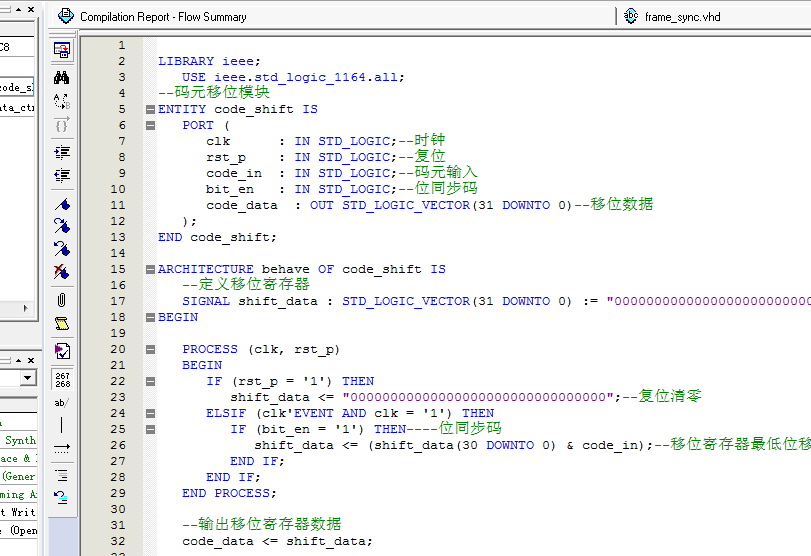Collapse the PROCESS (clk, rst_p) block
The width and height of the screenshot is (811, 556).
(150, 349)
